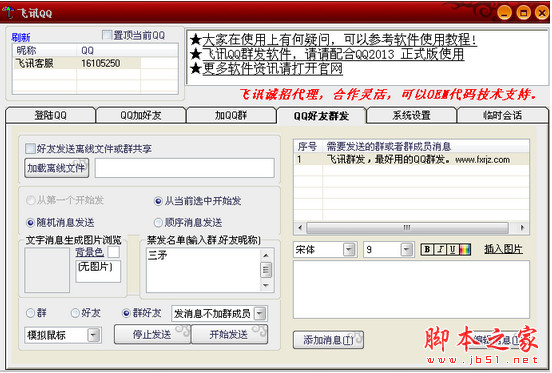The image size is (552, 373).
Task: Select 从第一个开始发 radio button
Action: (31, 201)
